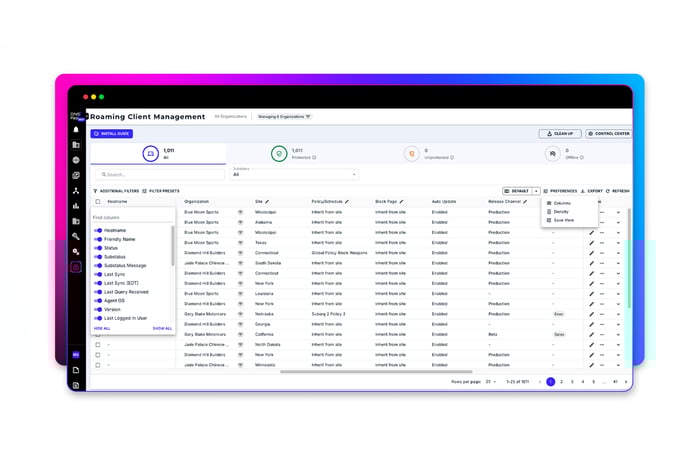
Task: Click the next page arrow in pagination
Action: click(x=626, y=382)
